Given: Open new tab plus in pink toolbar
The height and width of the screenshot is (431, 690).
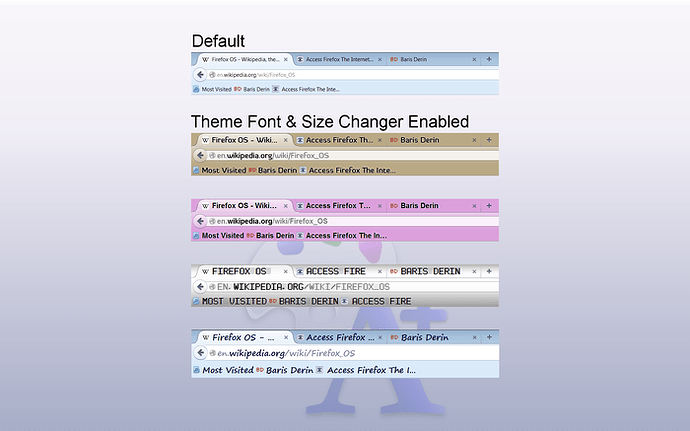Looking at the screenshot, I should click(x=489, y=206).
